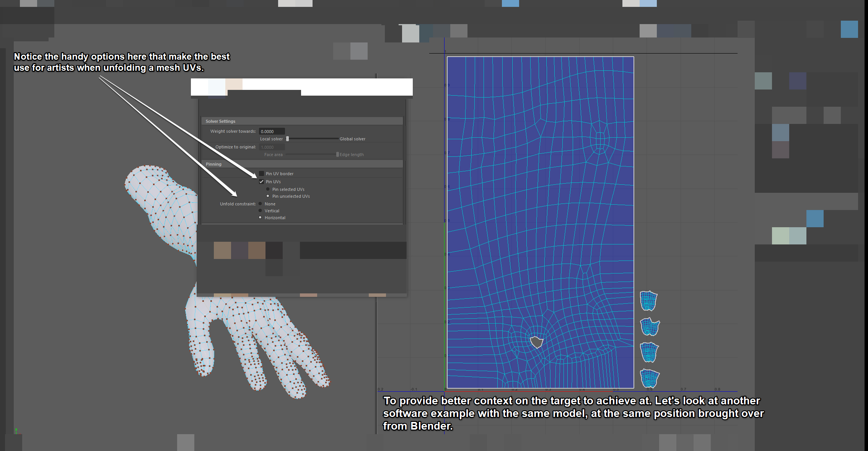868x451 pixels.
Task: Click the Weight solver towards label
Action: 233,131
